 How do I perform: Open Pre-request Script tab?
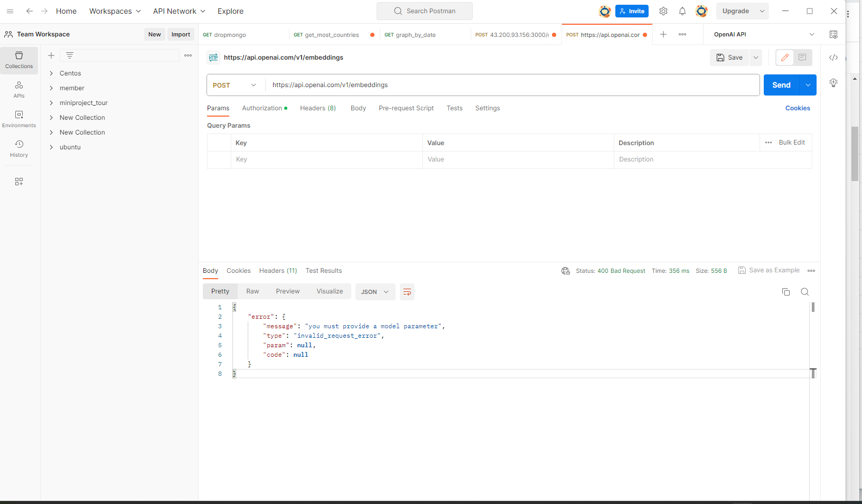point(406,108)
